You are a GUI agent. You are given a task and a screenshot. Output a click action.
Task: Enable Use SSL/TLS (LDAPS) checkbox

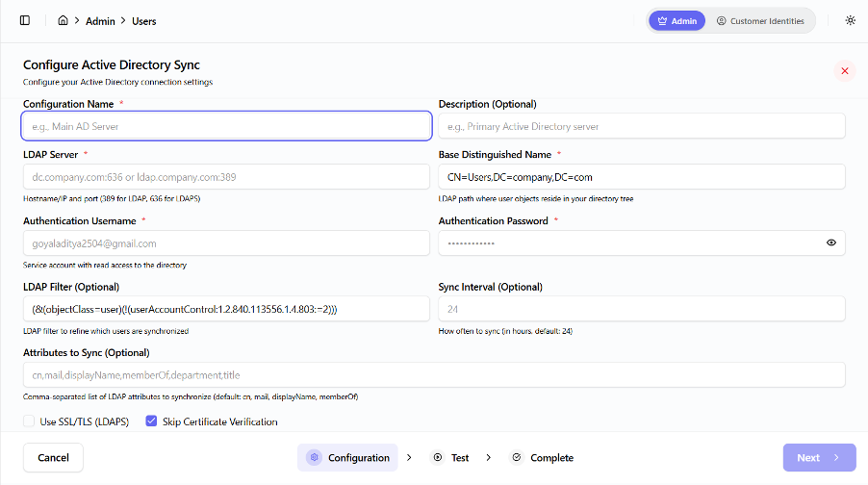coord(29,421)
